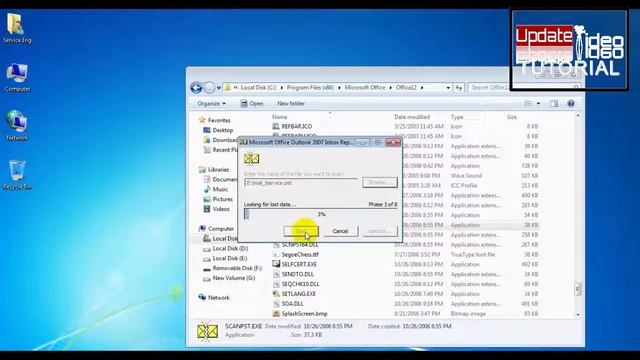640x360 pixels.
Task: Change the view with the view icon
Action: 528,104
